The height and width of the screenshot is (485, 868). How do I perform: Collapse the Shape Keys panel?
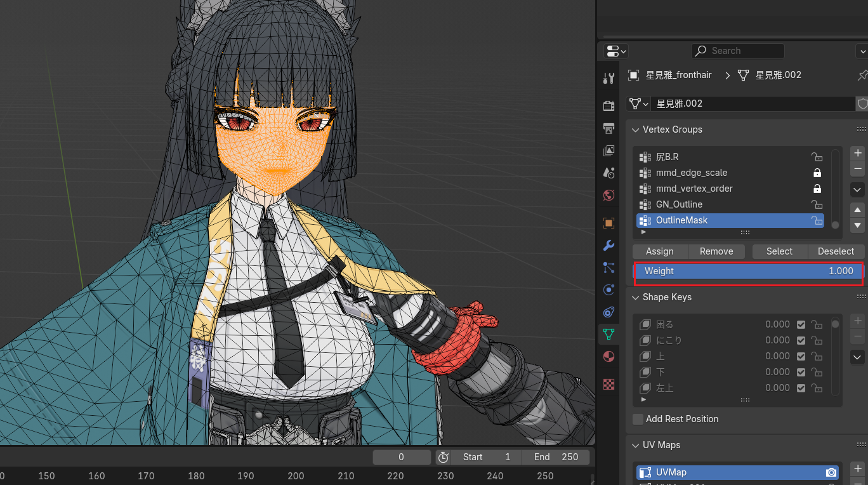(x=636, y=297)
